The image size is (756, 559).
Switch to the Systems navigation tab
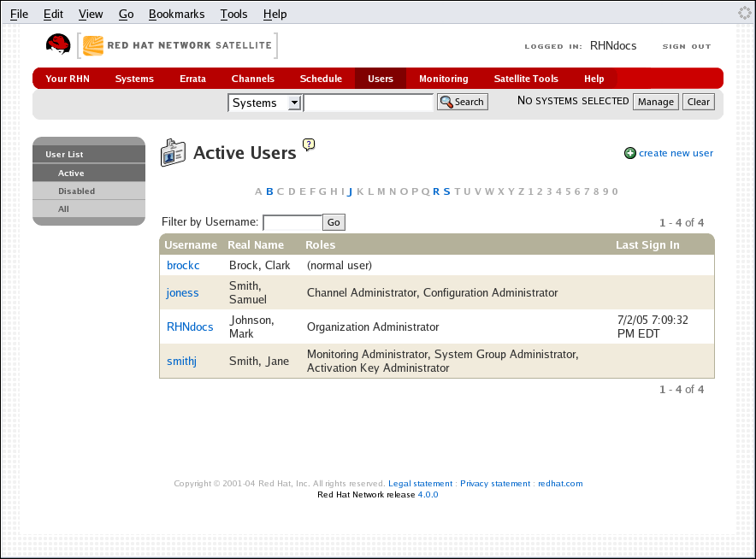tap(134, 79)
